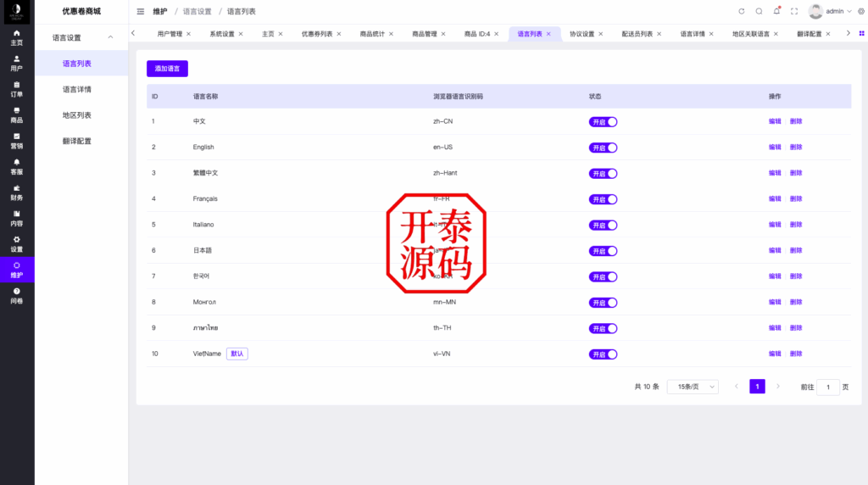Close the 用户管理 tab
868x485 pixels.
[x=189, y=34]
